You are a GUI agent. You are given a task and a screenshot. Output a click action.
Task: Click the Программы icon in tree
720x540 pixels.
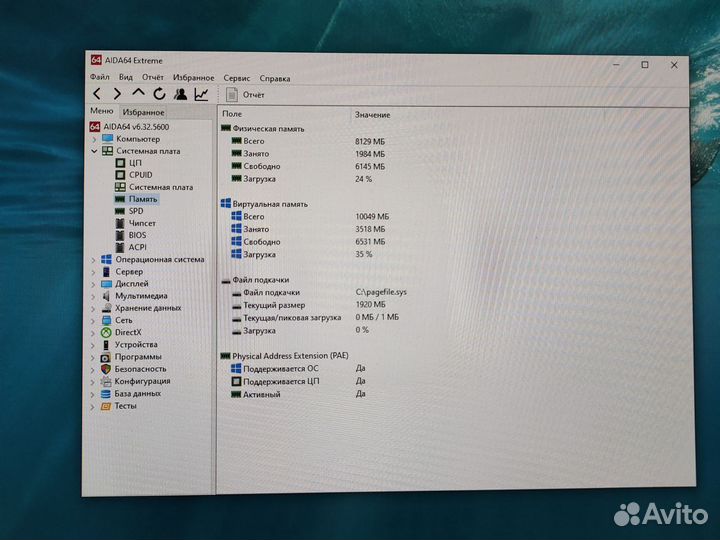106,357
